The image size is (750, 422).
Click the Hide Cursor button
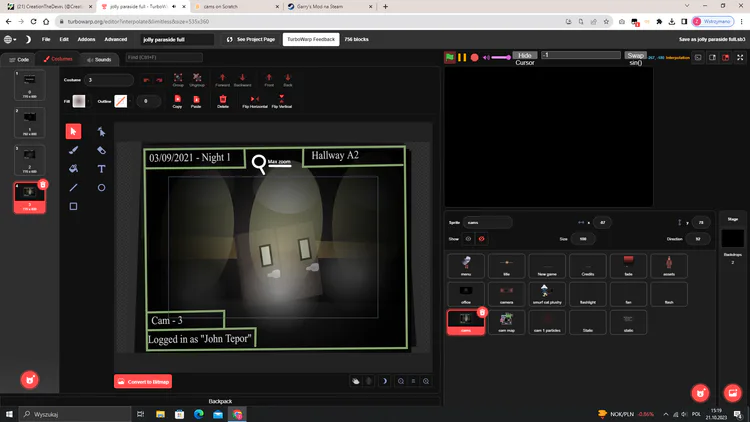pos(525,58)
